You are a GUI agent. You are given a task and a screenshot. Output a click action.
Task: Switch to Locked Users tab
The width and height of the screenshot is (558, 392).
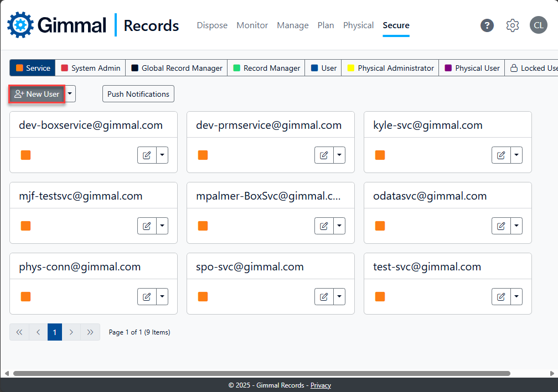click(x=531, y=68)
